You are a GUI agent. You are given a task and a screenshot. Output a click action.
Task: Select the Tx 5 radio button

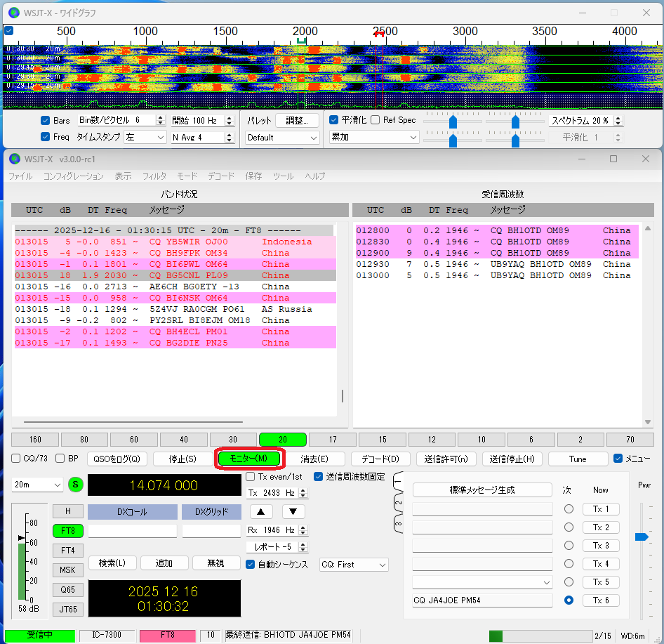(569, 582)
